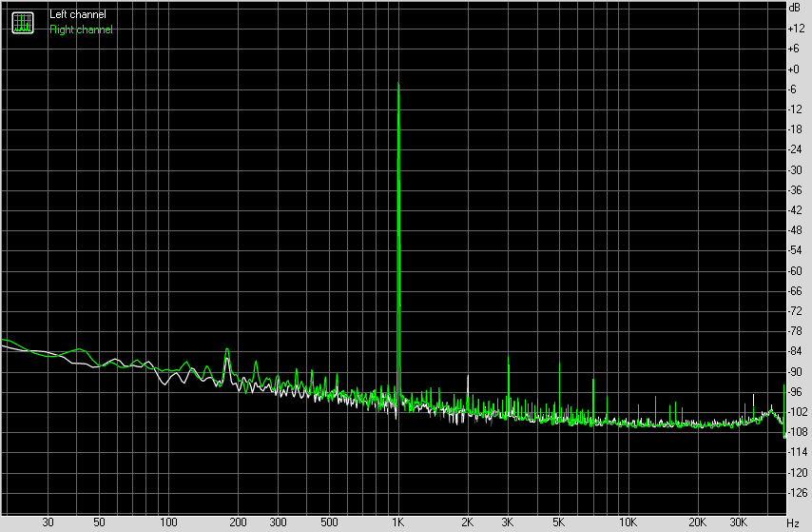Click the "-96" level axis label
The width and height of the screenshot is (812, 532).
tap(795, 392)
